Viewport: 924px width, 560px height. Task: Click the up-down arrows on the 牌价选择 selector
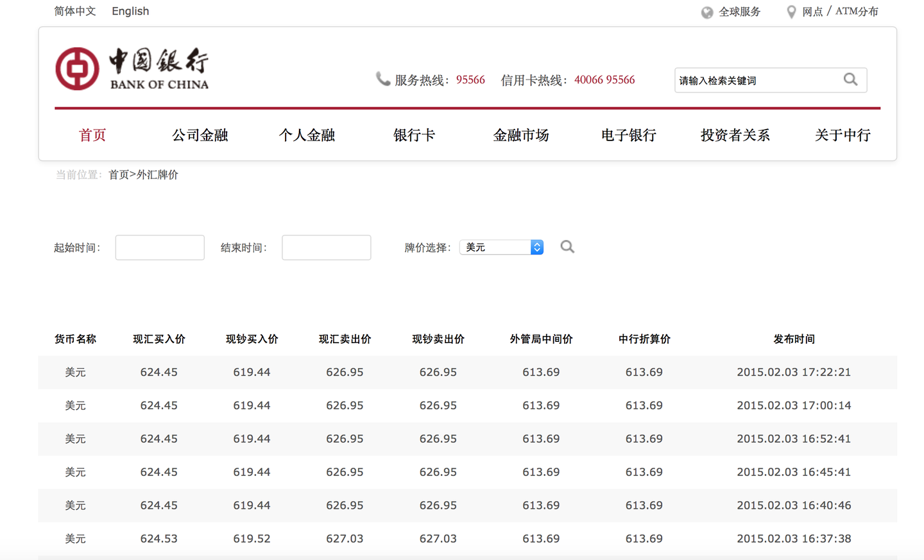click(x=536, y=246)
